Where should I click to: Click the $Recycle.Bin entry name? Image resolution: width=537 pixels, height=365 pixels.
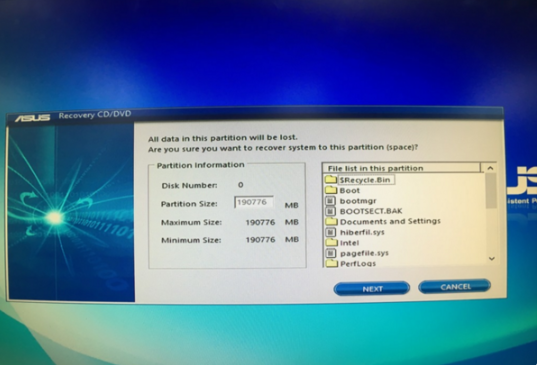tap(365, 180)
